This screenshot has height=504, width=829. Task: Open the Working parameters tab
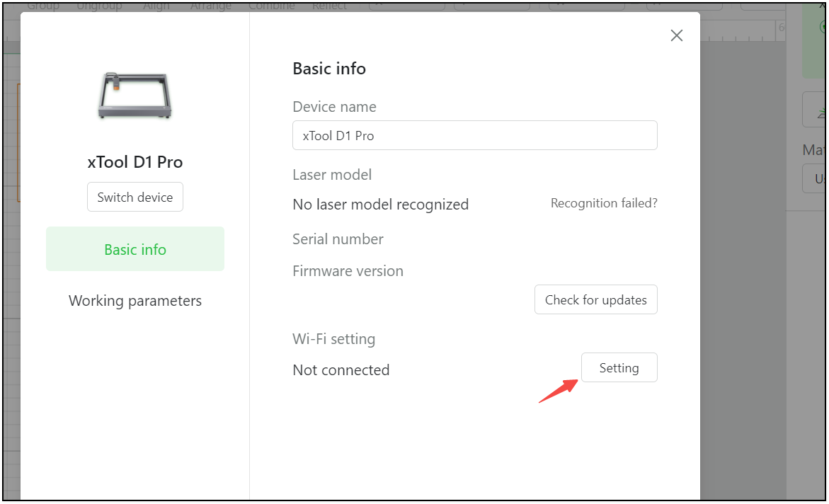[135, 301]
